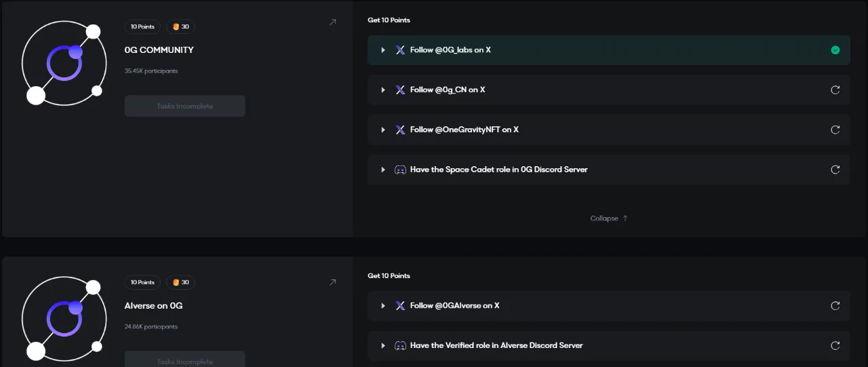
Task: Click refresh icon for Follow @0GAIverse task
Action: pyautogui.click(x=835, y=305)
